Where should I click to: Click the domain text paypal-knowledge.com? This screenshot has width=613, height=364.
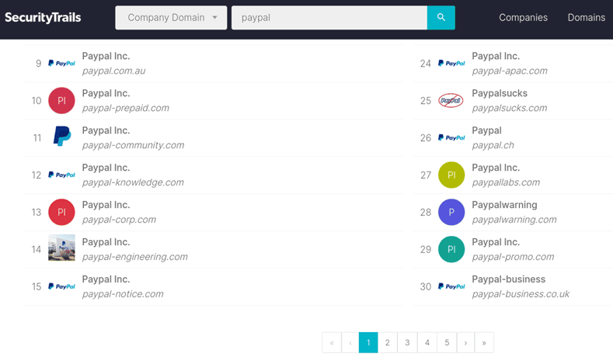point(133,182)
